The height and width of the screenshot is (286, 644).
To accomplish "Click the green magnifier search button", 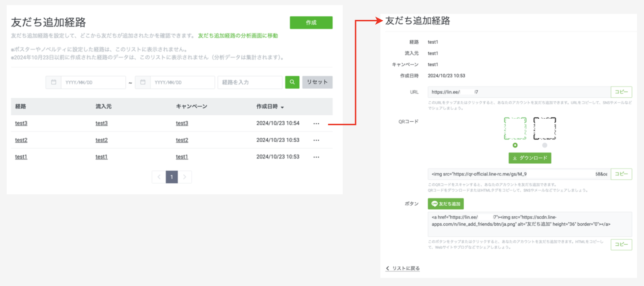I will point(292,82).
